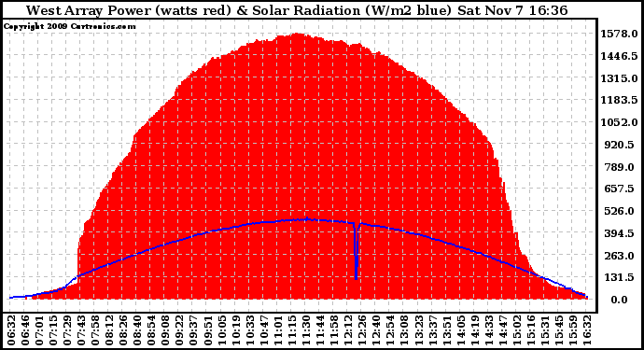Image resolution: width=644 pixels, height=350 pixels.
Task: Select the 11:44 time label
Action: click(x=319, y=330)
